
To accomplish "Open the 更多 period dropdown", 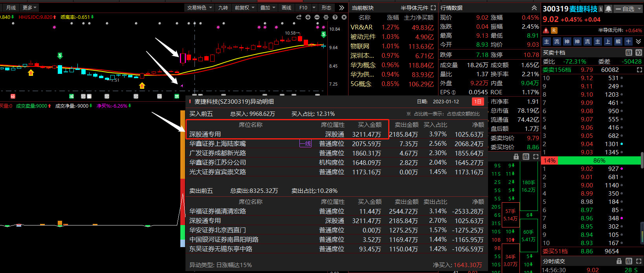I will point(29,8).
